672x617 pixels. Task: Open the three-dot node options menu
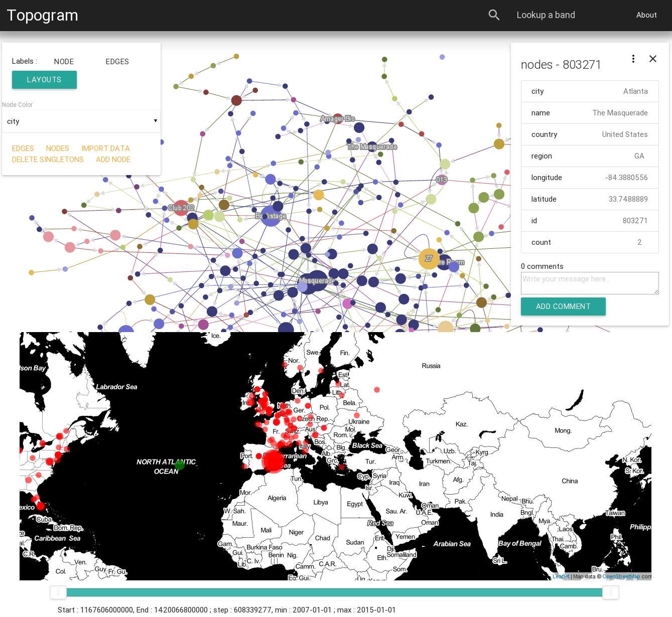coord(633,59)
